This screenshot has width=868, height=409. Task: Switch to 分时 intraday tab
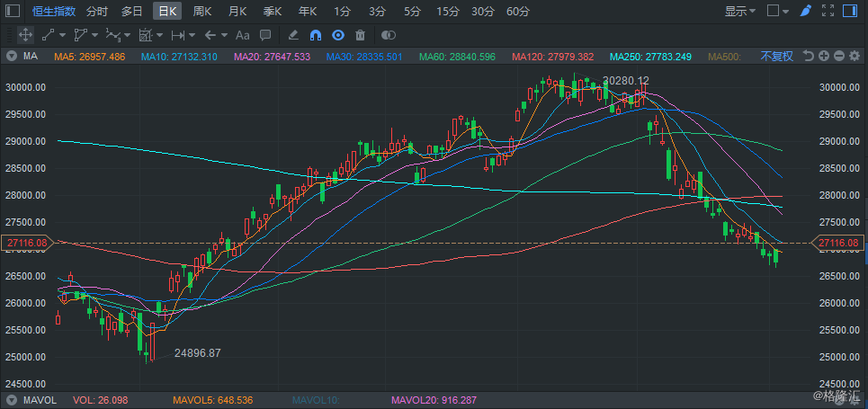point(97,11)
